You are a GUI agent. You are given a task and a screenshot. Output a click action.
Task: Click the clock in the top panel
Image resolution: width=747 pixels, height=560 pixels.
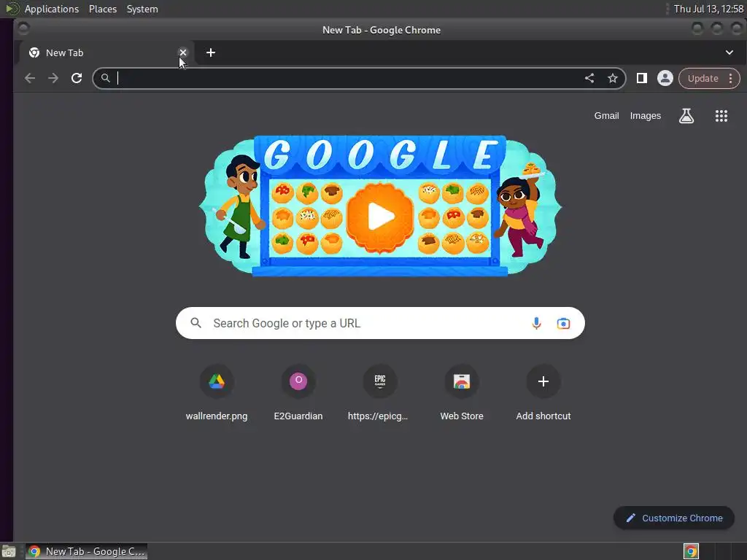tap(708, 9)
